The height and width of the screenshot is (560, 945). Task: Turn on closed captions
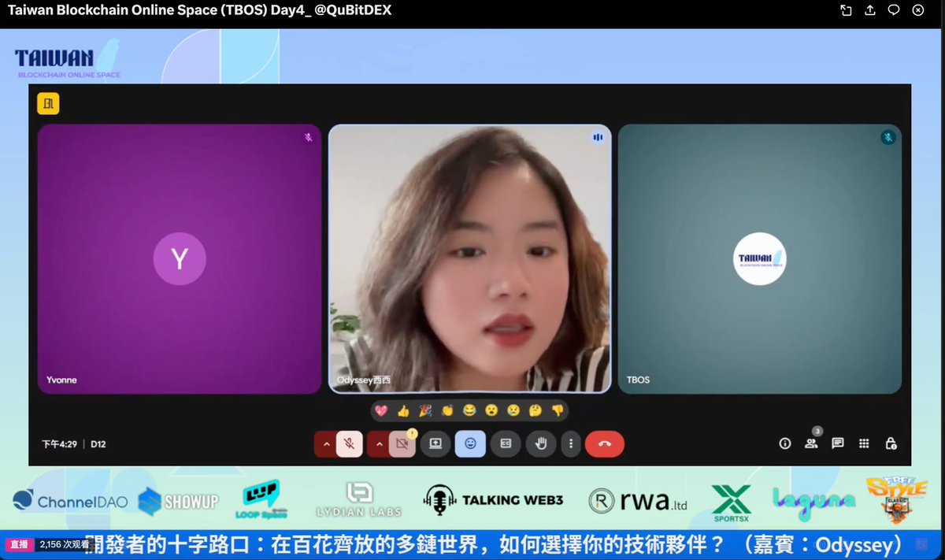pyautogui.click(x=506, y=443)
